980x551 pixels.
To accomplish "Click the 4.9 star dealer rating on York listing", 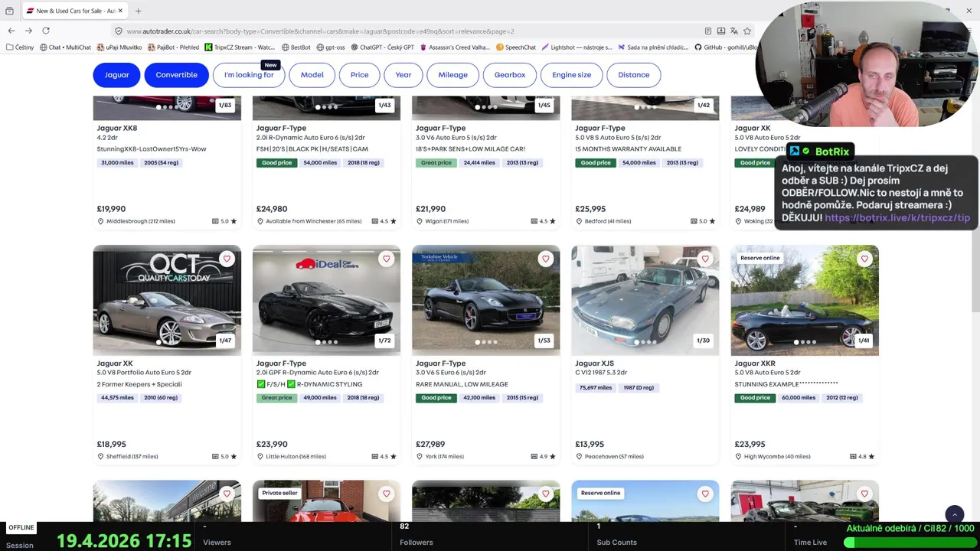I will (543, 456).
